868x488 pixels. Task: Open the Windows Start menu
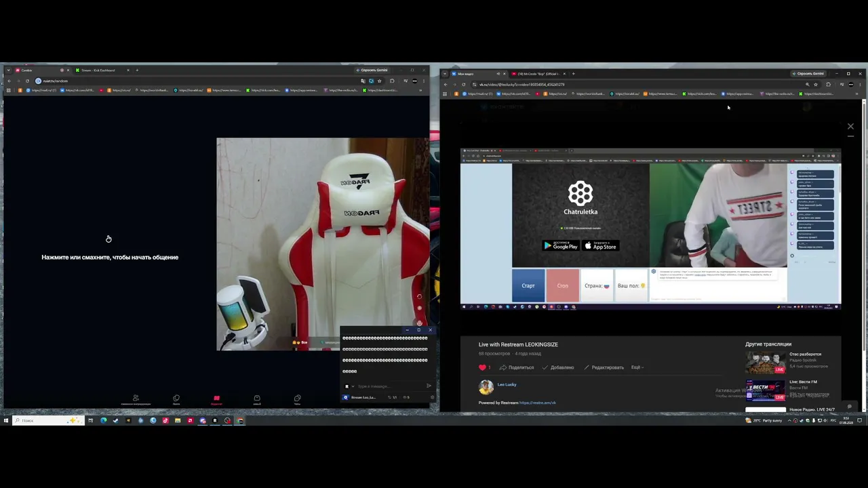pos(5,421)
